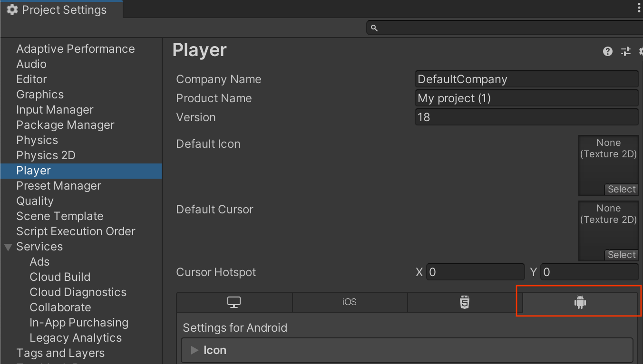Image resolution: width=643 pixels, height=364 pixels.
Task: Open the help documentation icon
Action: (x=607, y=51)
